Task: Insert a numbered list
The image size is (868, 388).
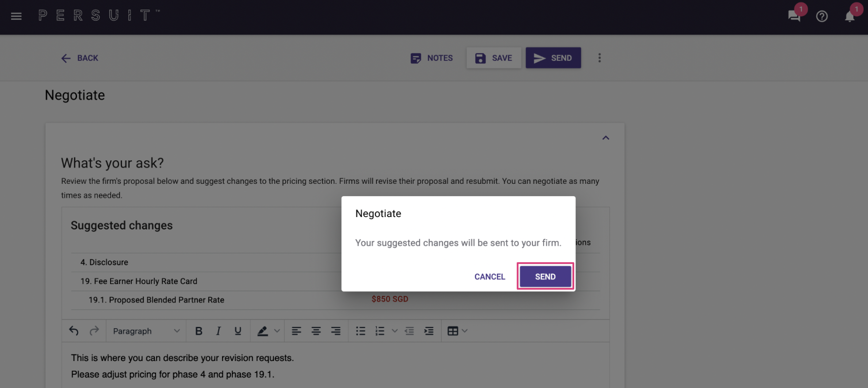Action: 380,331
